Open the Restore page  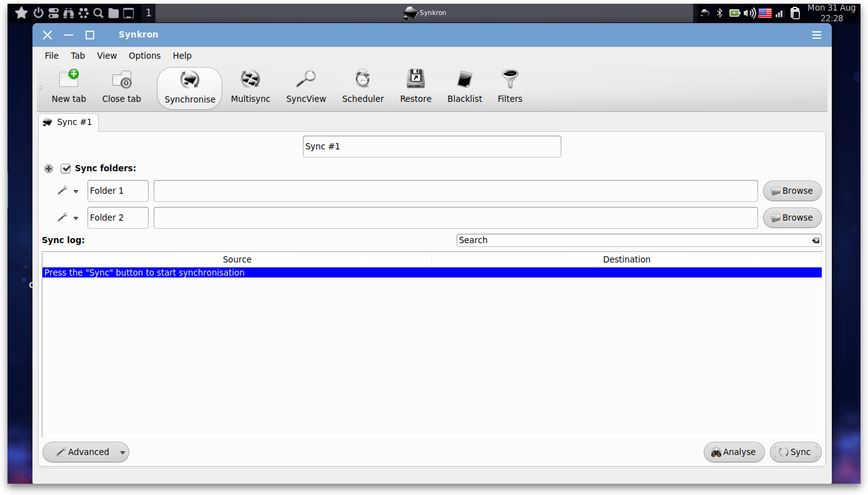coord(416,87)
